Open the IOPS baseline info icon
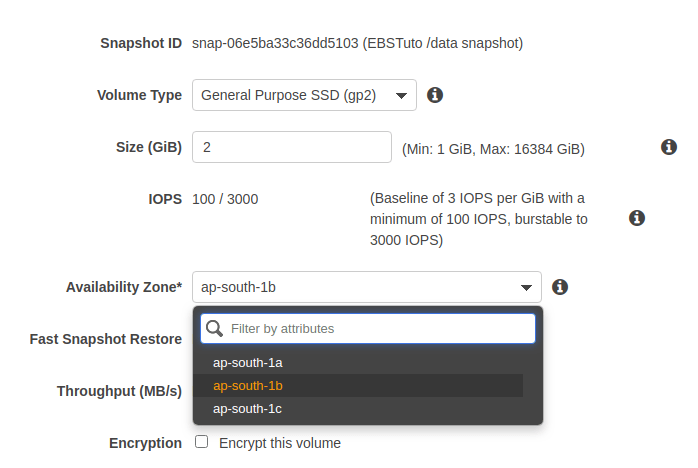 pos(636,218)
